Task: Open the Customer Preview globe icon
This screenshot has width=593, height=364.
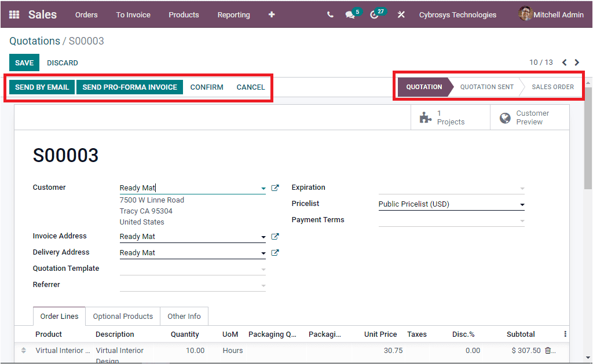Action: tap(506, 117)
